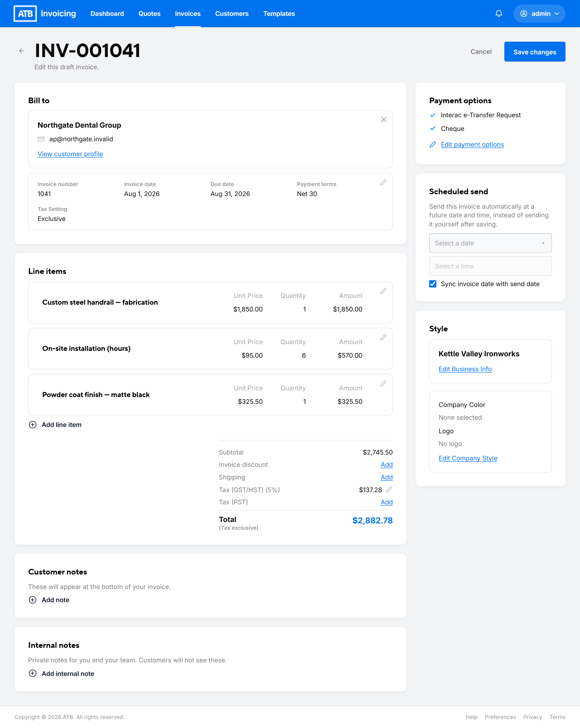
Task: Click the Invoicing brand title
Action: (58, 14)
